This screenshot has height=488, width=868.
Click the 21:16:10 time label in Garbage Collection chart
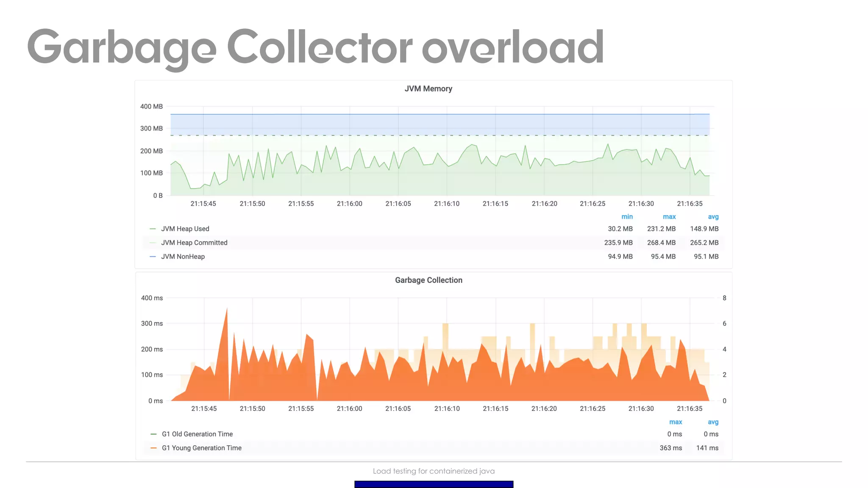click(447, 409)
